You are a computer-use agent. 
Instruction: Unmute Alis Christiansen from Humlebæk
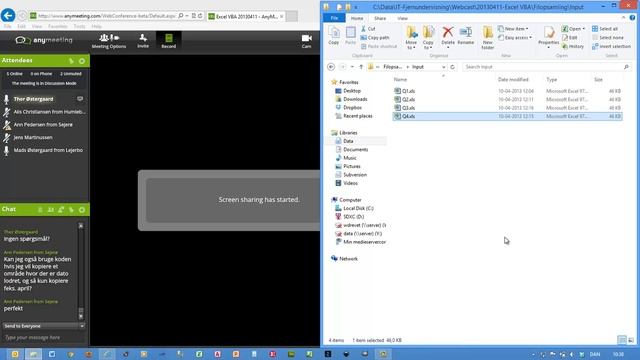(7, 112)
